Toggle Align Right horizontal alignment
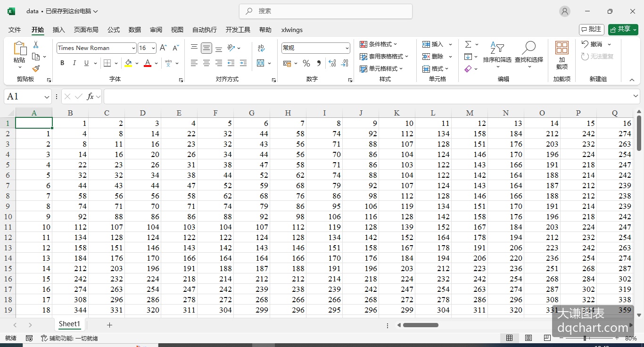Viewport: 644px width, 347px height. pyautogui.click(x=219, y=63)
